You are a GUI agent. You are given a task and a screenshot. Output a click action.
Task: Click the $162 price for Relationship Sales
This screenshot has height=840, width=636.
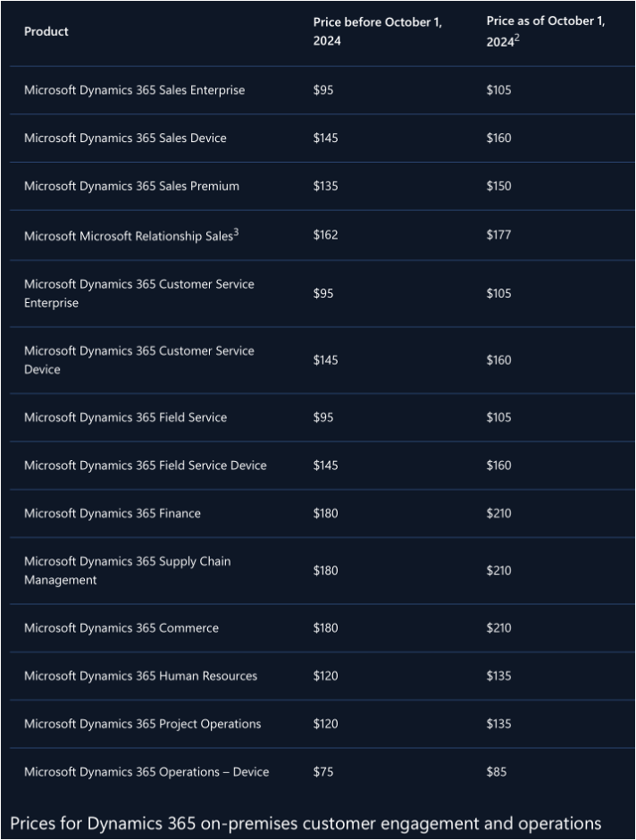(325, 235)
